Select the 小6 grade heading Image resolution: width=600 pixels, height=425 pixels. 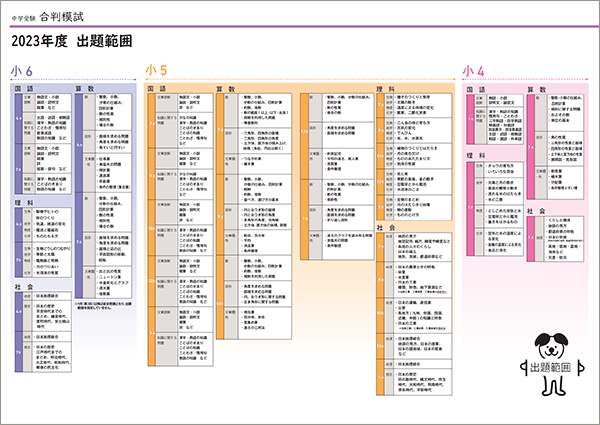(x=22, y=71)
